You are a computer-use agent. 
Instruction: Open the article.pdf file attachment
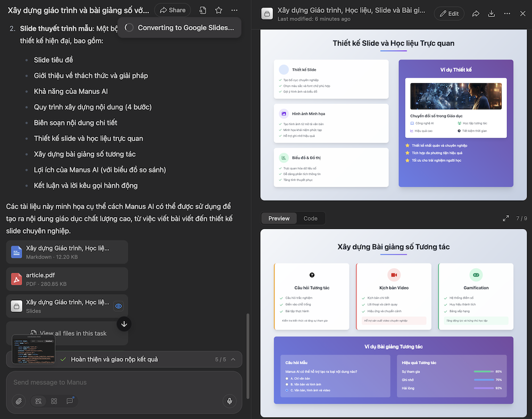(x=67, y=279)
